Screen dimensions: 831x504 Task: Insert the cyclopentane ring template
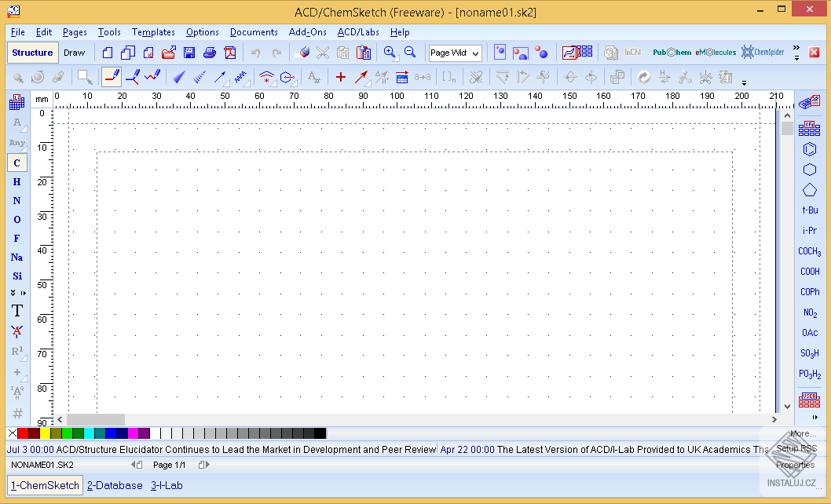[x=809, y=190]
